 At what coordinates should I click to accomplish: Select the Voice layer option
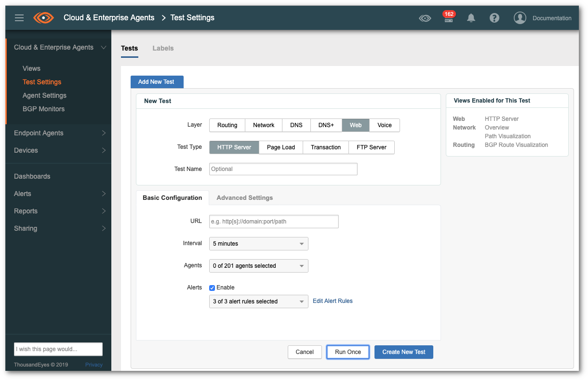[384, 125]
